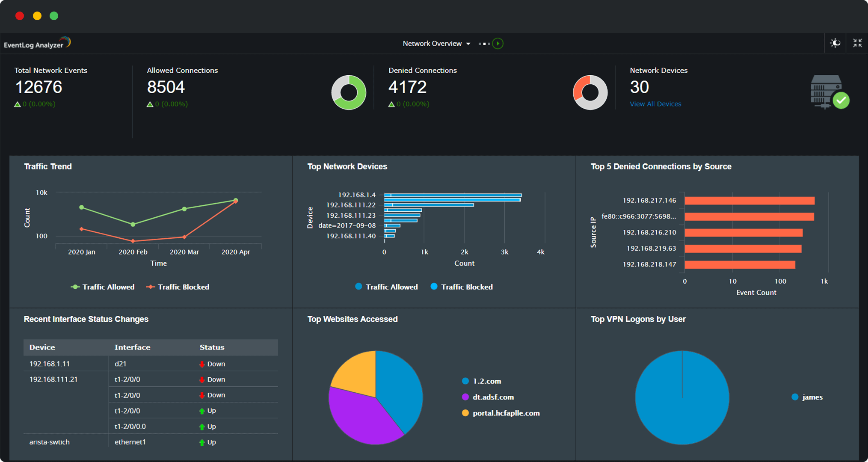Exit fullscreen with the collapse arrows icon
The width and height of the screenshot is (868, 462).
coord(857,43)
